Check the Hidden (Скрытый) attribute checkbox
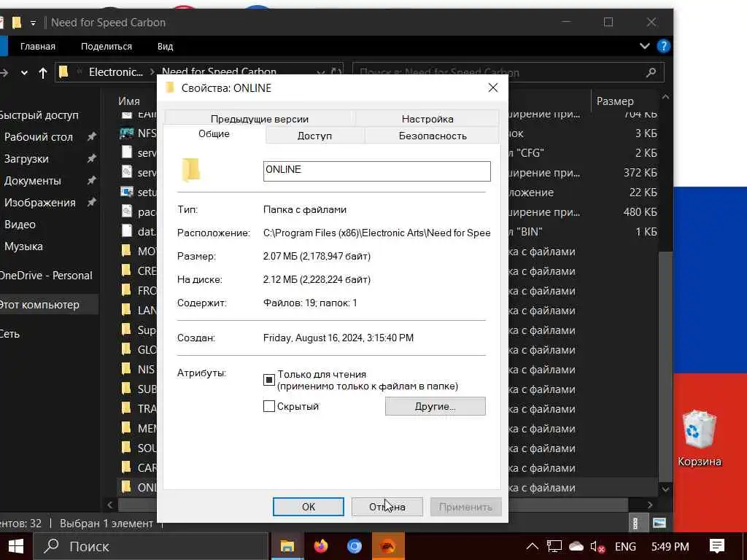Image resolution: width=747 pixels, height=560 pixels. 269,406
